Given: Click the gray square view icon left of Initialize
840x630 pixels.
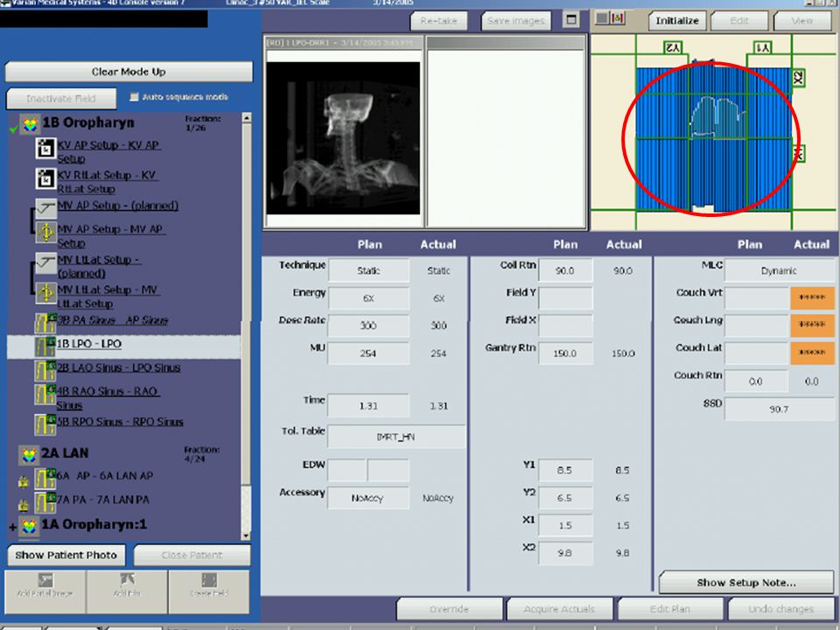Looking at the screenshot, I should [603, 18].
